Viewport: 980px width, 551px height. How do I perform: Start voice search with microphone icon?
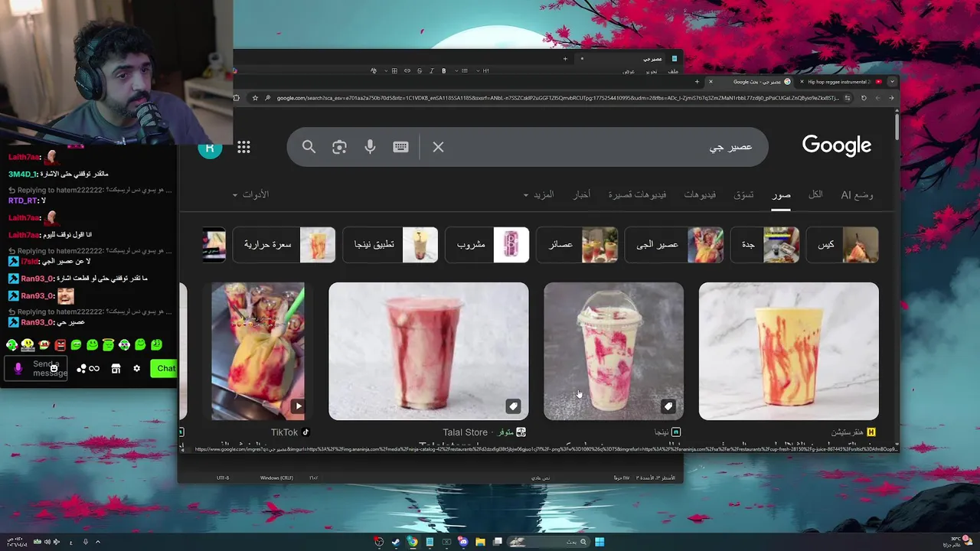click(370, 147)
